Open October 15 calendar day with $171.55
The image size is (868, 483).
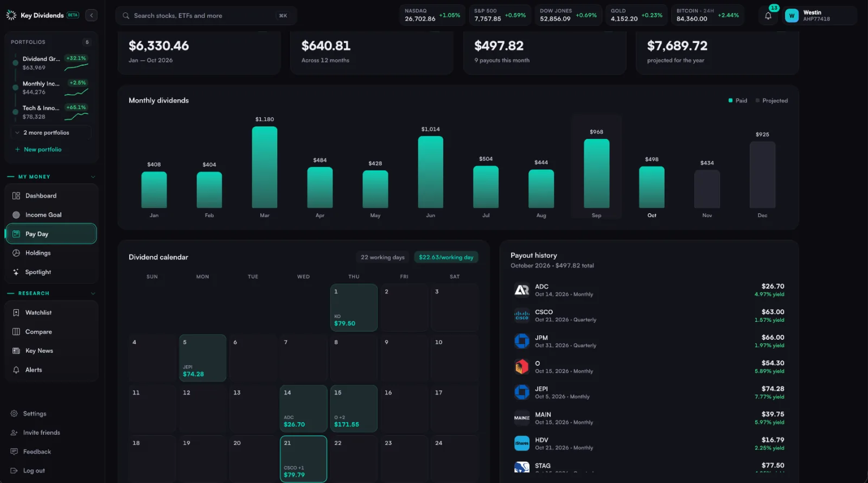pyautogui.click(x=354, y=409)
